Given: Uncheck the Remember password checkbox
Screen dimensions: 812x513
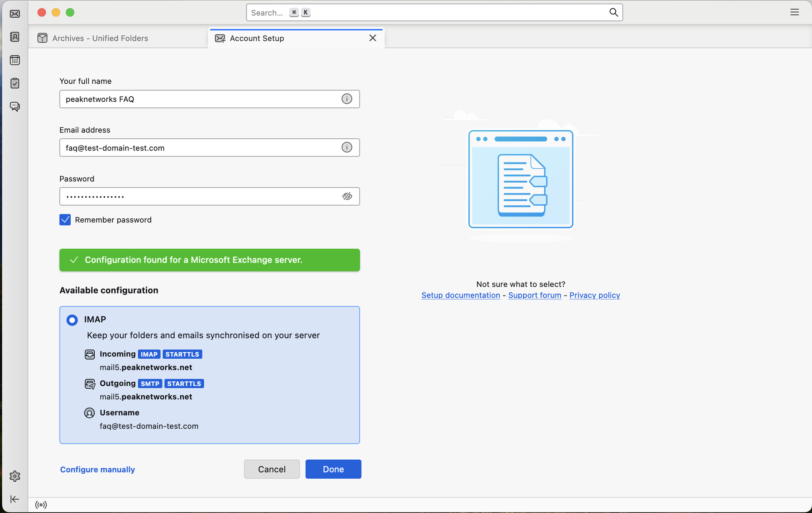Looking at the screenshot, I should coord(65,219).
